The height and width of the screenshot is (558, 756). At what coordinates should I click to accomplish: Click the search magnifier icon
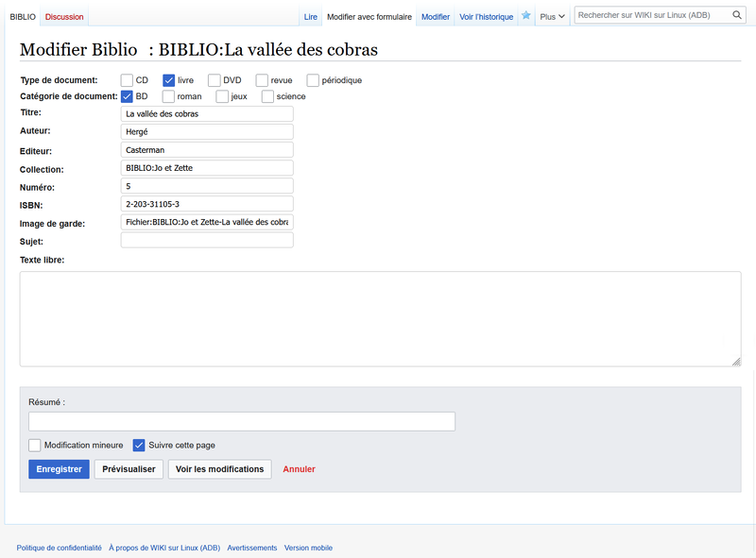(737, 15)
